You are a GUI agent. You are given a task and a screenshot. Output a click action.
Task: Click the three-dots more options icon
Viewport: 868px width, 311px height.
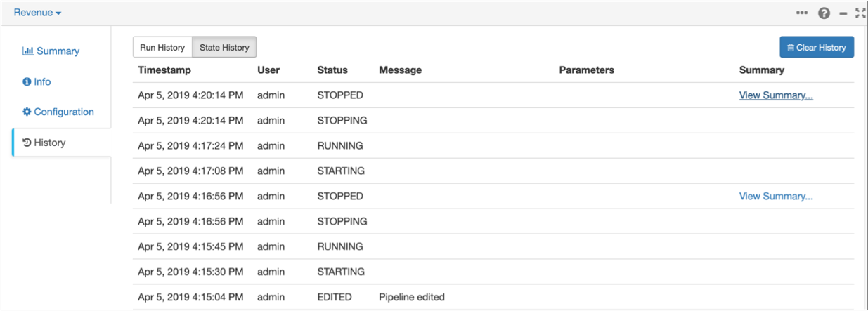(x=801, y=13)
